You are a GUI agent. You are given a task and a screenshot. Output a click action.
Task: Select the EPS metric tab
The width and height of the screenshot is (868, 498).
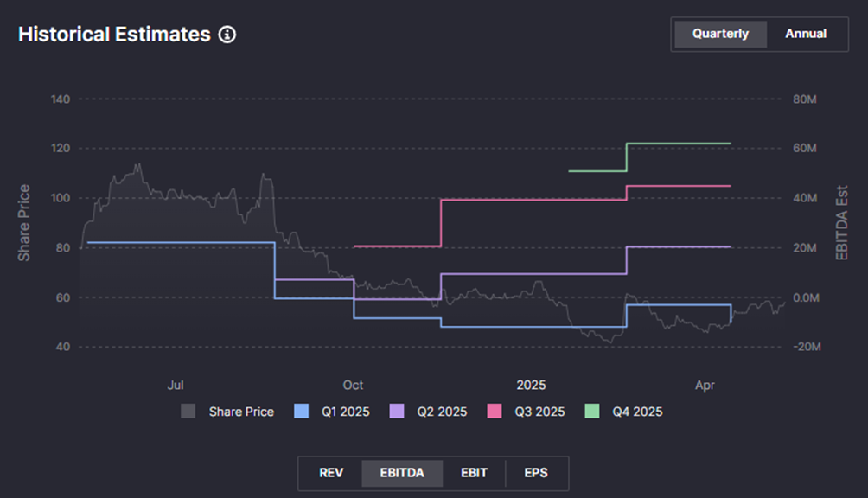point(536,473)
